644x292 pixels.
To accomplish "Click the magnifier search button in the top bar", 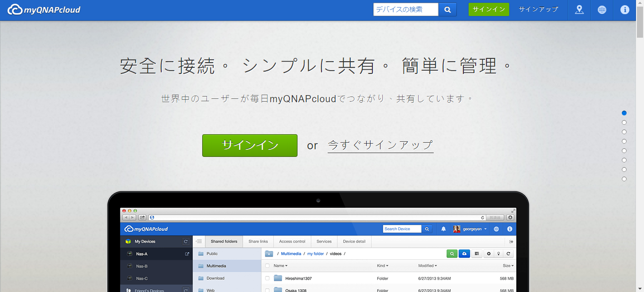I will (447, 9).
